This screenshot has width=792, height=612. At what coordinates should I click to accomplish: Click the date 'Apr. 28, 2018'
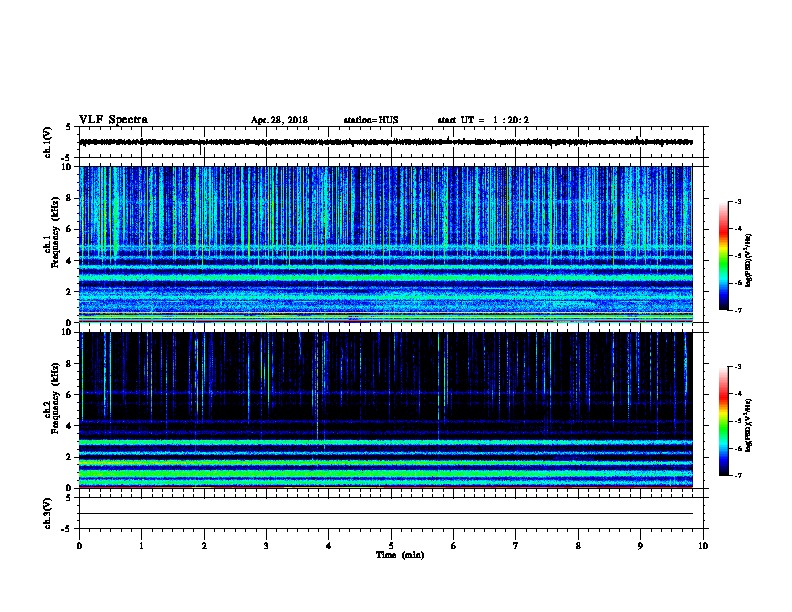pyautogui.click(x=279, y=120)
